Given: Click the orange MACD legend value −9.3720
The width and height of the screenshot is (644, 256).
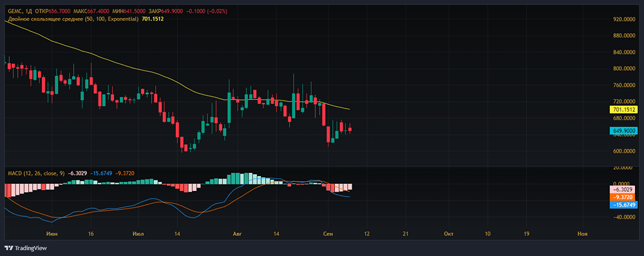Looking at the screenshot, I should (x=124, y=173).
